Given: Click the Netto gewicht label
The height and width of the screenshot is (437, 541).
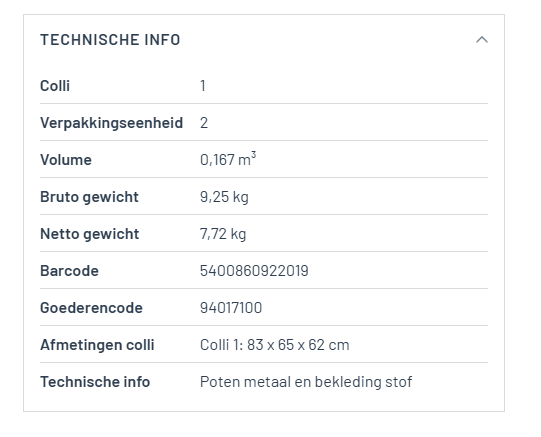Looking at the screenshot, I should coord(90,234).
